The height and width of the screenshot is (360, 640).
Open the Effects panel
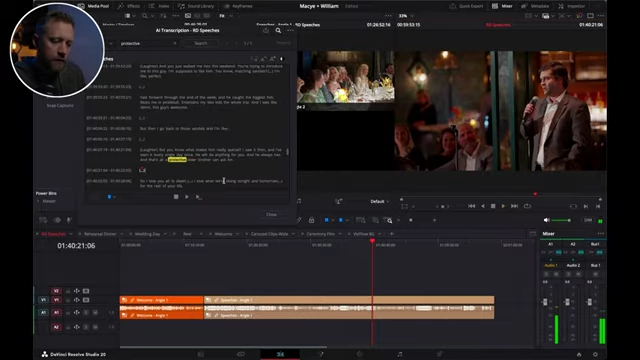point(129,6)
